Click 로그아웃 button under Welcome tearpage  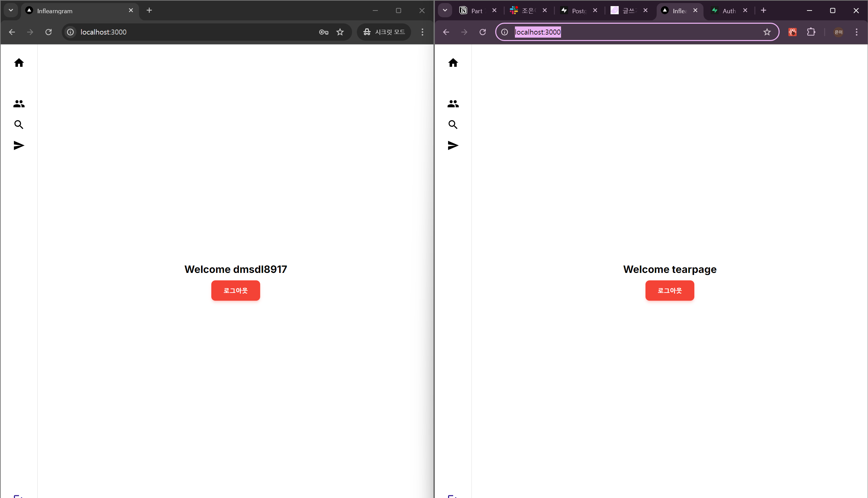point(669,291)
